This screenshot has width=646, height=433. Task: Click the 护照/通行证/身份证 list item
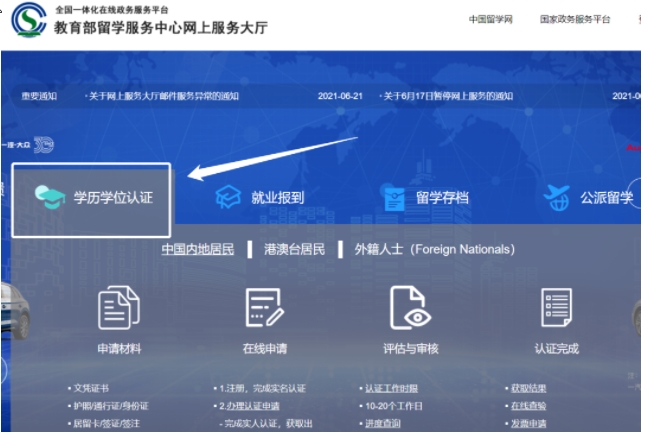tap(111, 406)
